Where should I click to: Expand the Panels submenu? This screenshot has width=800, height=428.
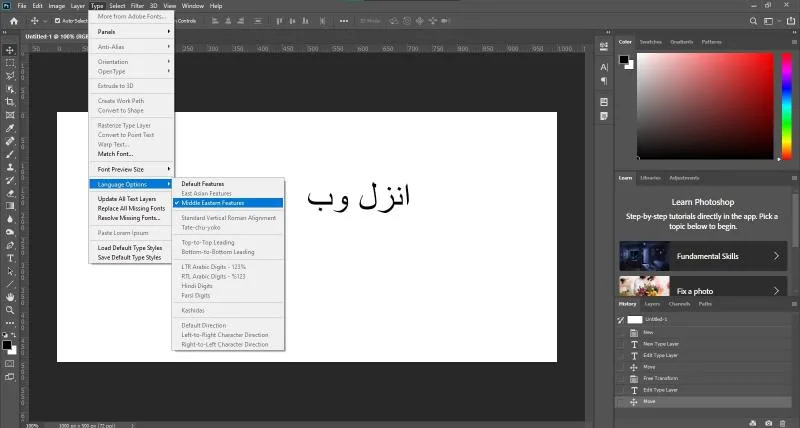click(132, 32)
